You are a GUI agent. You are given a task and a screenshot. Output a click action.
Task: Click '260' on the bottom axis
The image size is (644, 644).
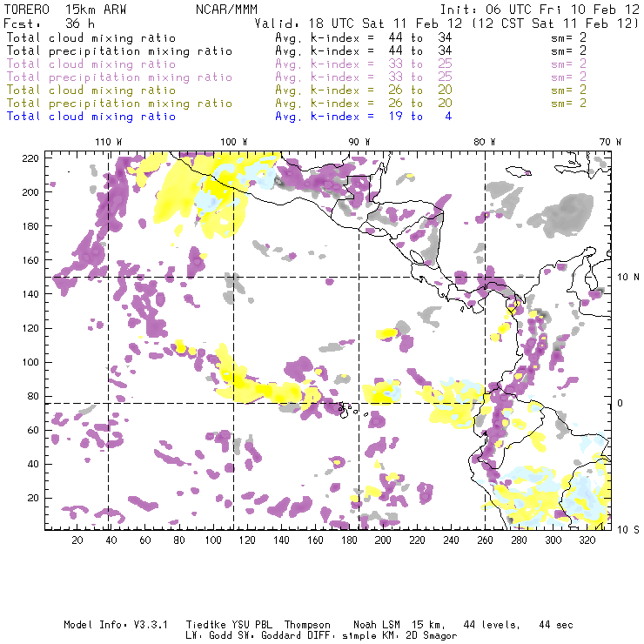pyautogui.click(x=485, y=540)
